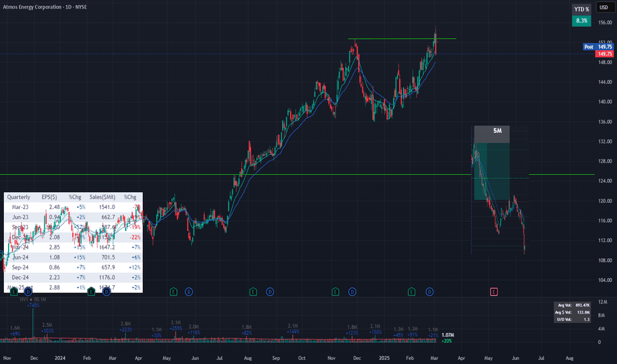The width and height of the screenshot is (617, 364).
Task: Open the Feb 2024 earnings E marker
Action: tap(91, 292)
